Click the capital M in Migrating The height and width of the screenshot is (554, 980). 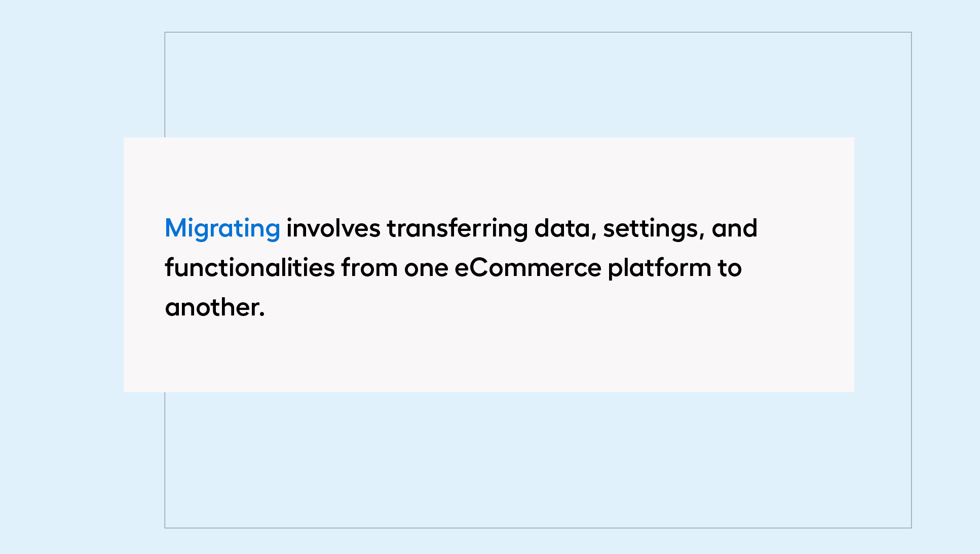(x=176, y=228)
